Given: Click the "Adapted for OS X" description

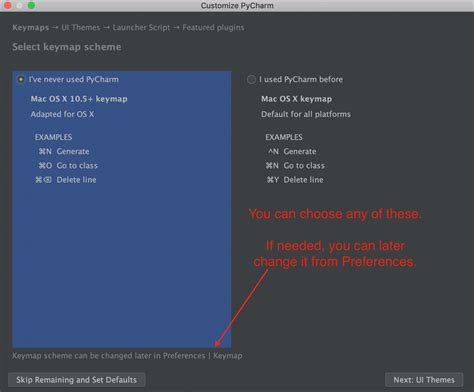Looking at the screenshot, I should 62,114.
